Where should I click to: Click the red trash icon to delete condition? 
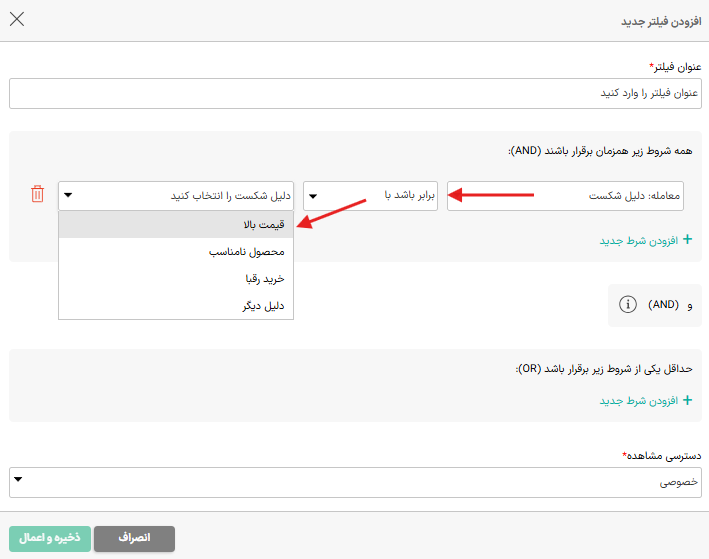pyautogui.click(x=38, y=194)
